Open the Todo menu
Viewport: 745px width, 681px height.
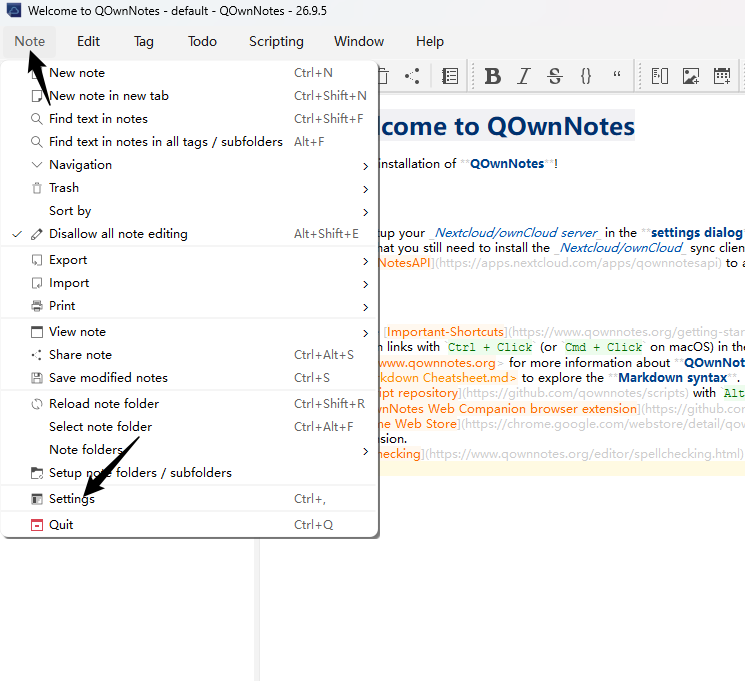click(x=202, y=42)
